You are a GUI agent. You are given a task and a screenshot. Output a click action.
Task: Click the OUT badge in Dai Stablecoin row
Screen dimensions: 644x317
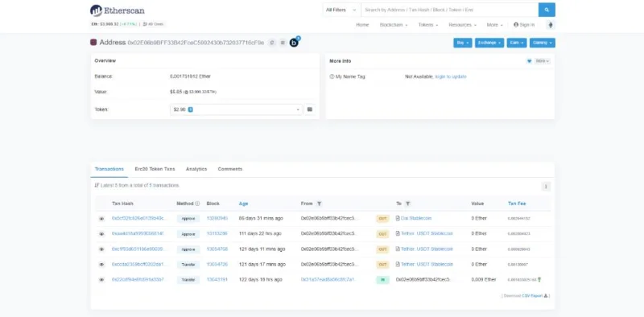[x=383, y=219]
